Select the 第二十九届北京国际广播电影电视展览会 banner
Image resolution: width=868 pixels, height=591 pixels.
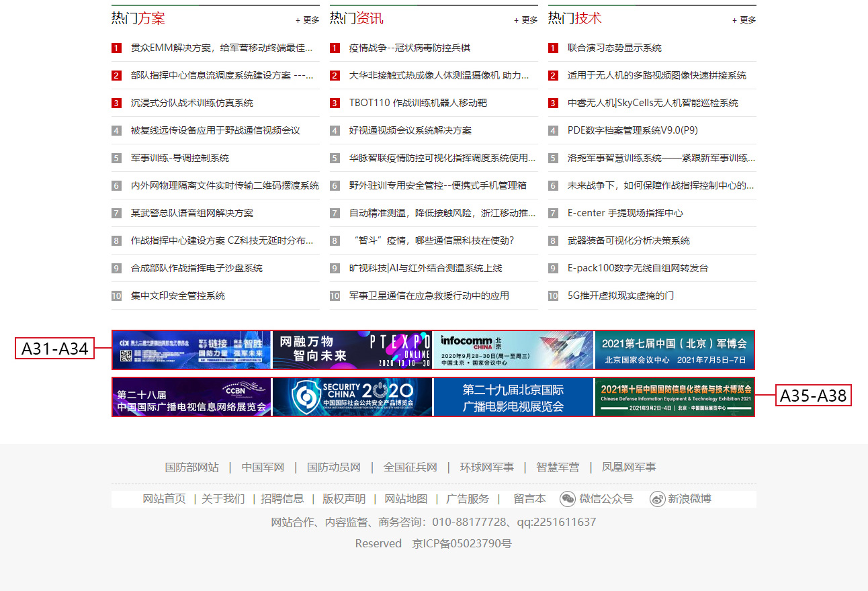point(513,397)
